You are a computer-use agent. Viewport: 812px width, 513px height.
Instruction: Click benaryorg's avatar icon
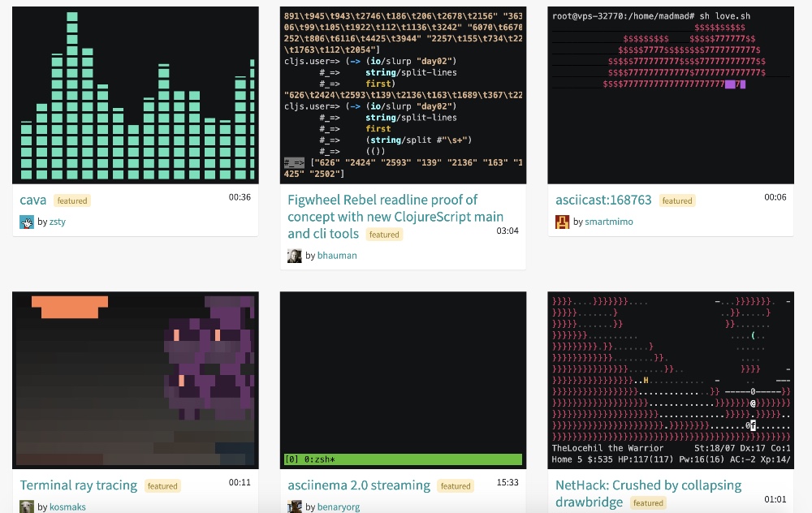pyautogui.click(x=294, y=507)
